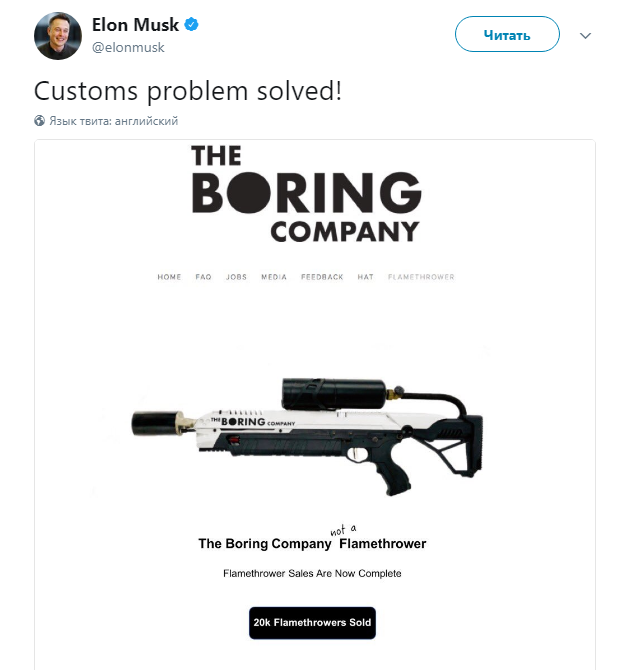The height and width of the screenshot is (670, 619).
Task: Open the MEDIA menu item
Action: [274, 277]
